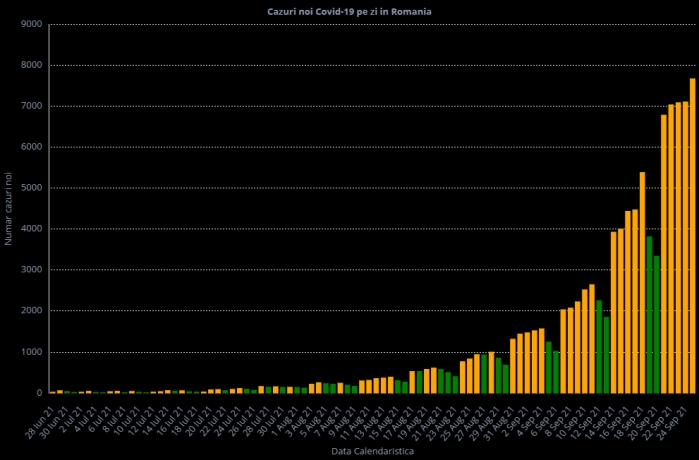Click the x-axis title "Data Calendaristica"
This screenshot has width=699, height=460.
(372, 452)
